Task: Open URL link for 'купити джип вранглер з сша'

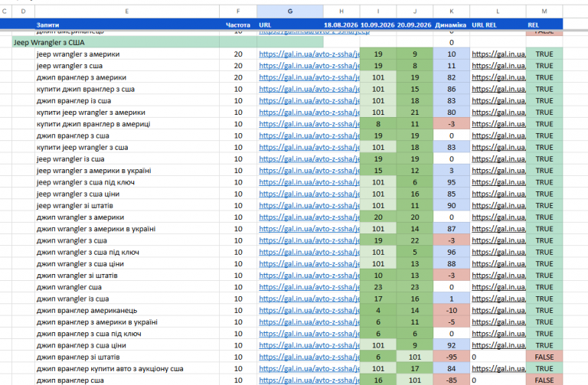Action: point(309,89)
